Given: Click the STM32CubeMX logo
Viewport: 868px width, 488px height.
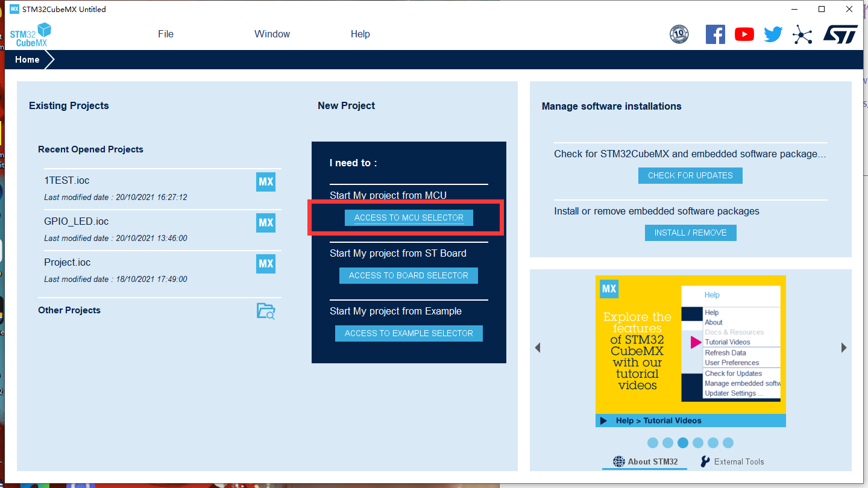Looking at the screenshot, I should pos(30,34).
